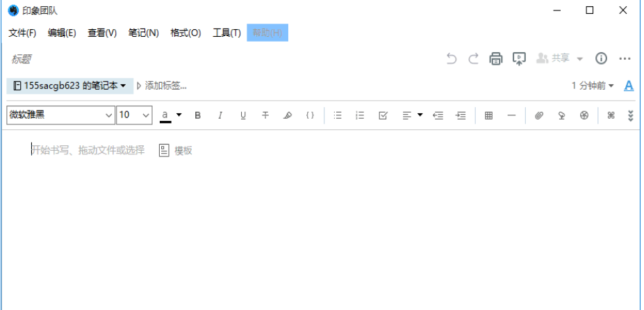Choose the 模板 template link

click(x=183, y=150)
